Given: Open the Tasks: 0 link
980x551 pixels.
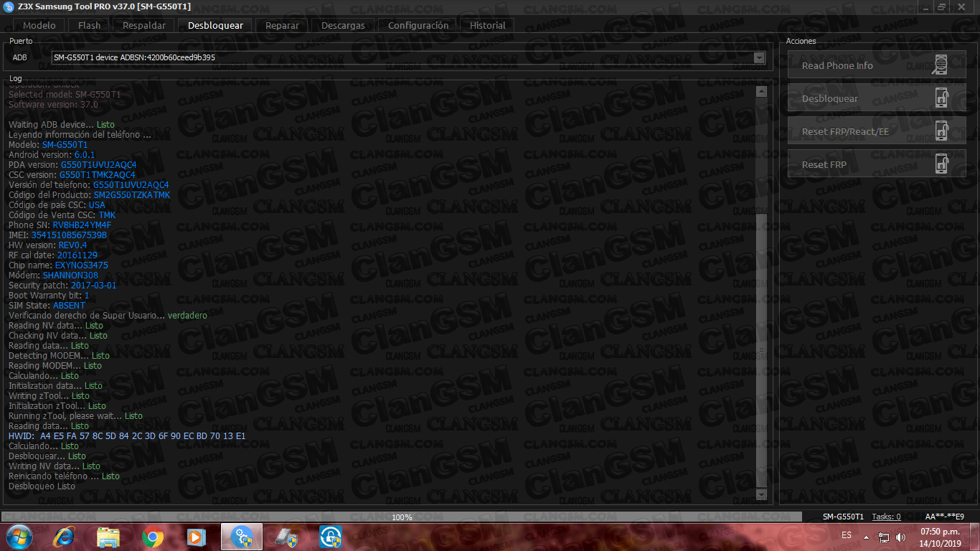Looking at the screenshot, I should 886,517.
